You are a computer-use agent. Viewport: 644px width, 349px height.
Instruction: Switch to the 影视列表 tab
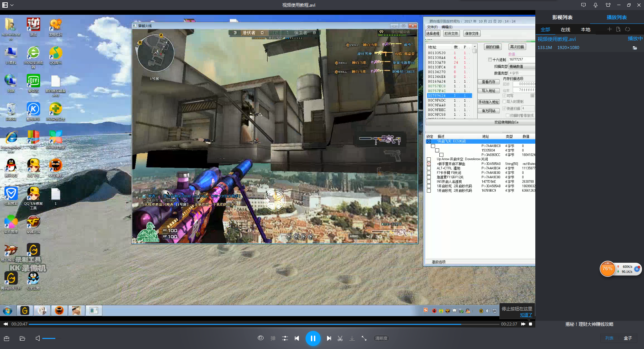point(562,17)
